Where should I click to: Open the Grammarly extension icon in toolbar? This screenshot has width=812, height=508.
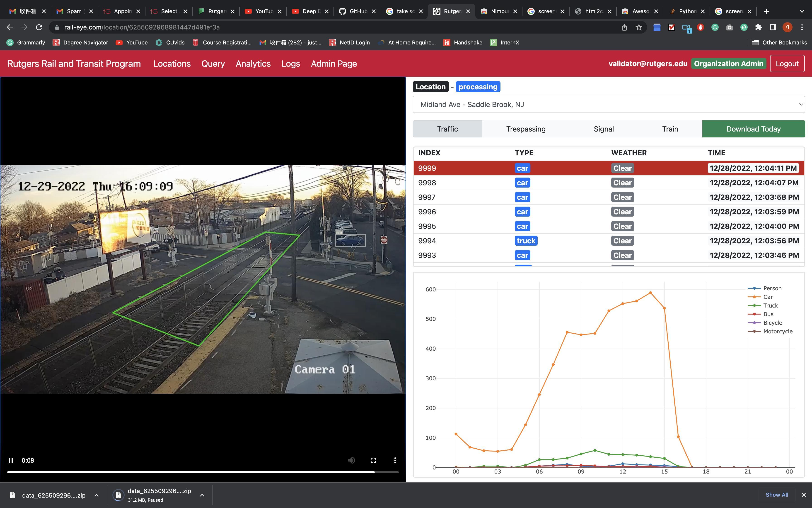pos(715,27)
